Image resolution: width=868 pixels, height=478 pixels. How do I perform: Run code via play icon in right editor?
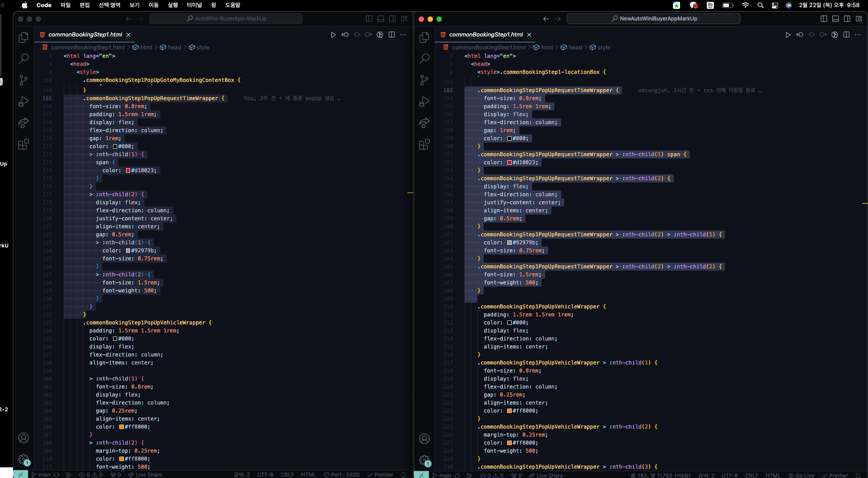[788, 35]
